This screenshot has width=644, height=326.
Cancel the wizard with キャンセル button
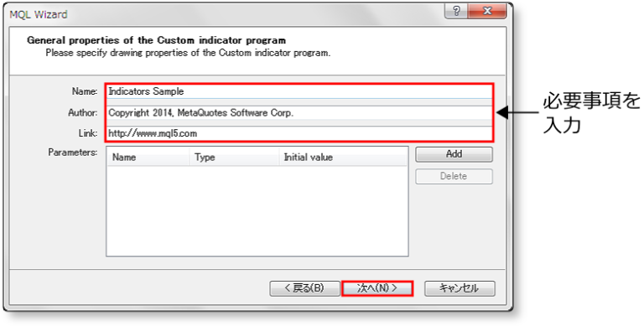tap(460, 288)
